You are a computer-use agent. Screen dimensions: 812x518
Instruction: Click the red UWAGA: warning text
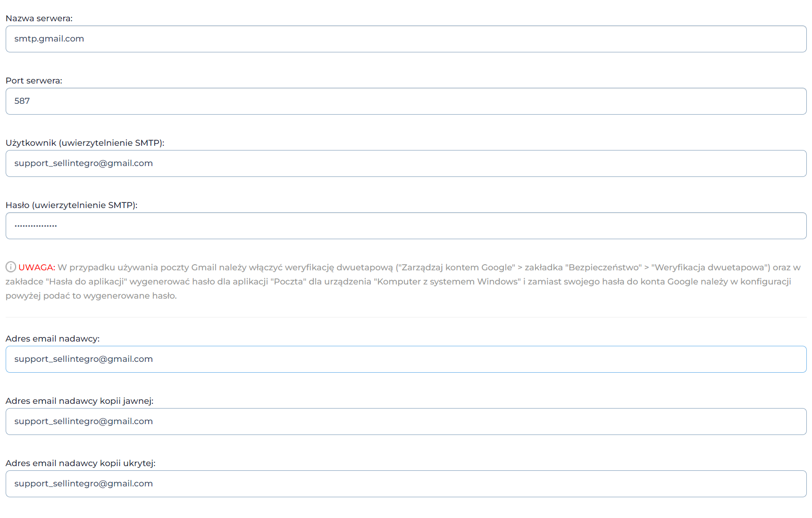click(37, 267)
